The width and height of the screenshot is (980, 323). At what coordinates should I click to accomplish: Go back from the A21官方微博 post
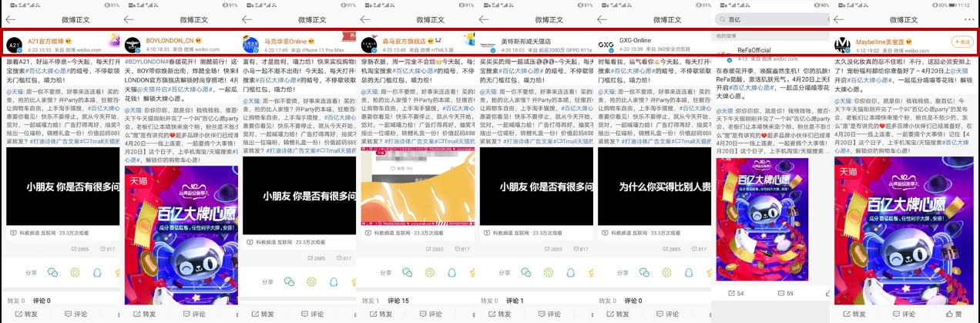tap(12, 19)
